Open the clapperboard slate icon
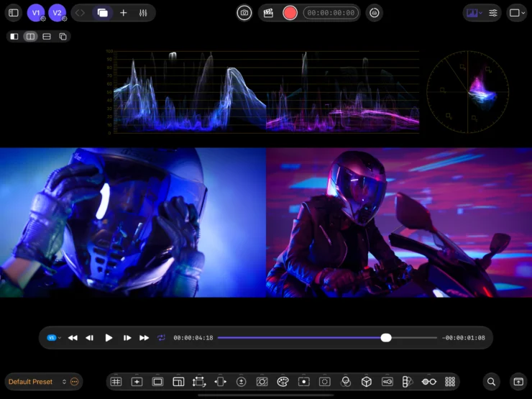Image resolution: width=532 pixels, height=399 pixels. (x=268, y=13)
